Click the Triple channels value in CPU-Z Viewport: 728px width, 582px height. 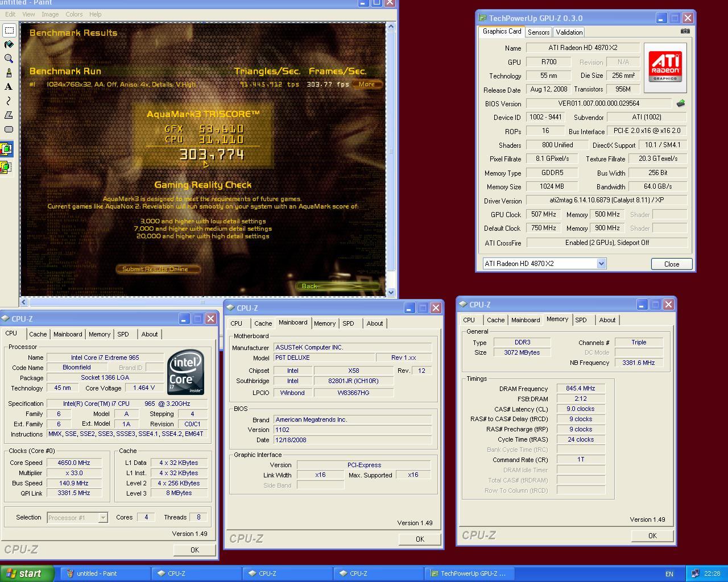pos(639,343)
